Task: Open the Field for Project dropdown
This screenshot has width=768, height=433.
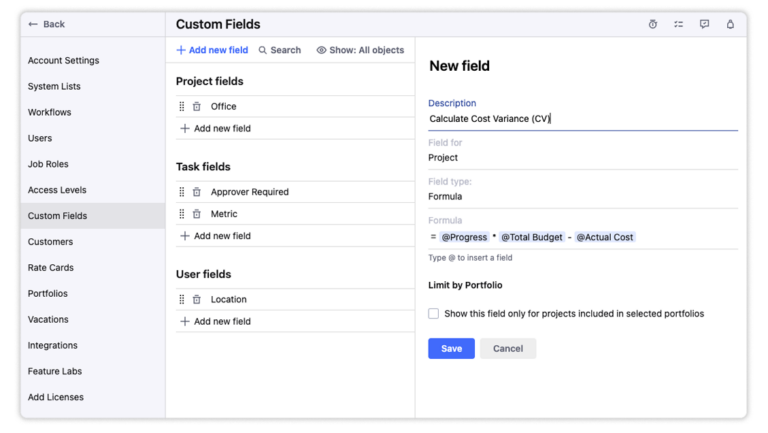Action: (583, 158)
